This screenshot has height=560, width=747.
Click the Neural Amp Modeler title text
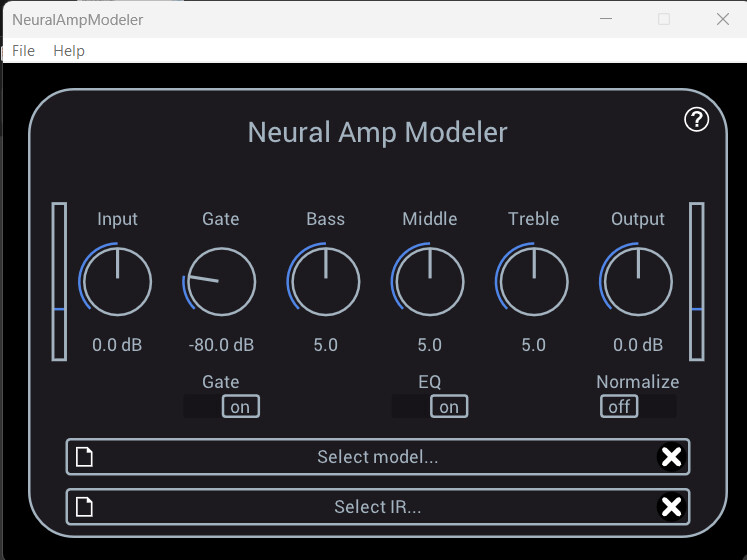(377, 132)
